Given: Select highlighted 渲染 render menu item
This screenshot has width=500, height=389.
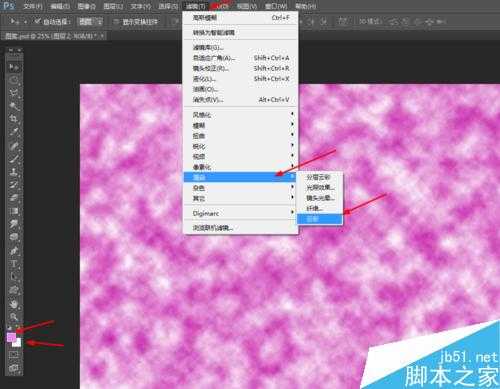Looking at the screenshot, I should click(240, 177).
